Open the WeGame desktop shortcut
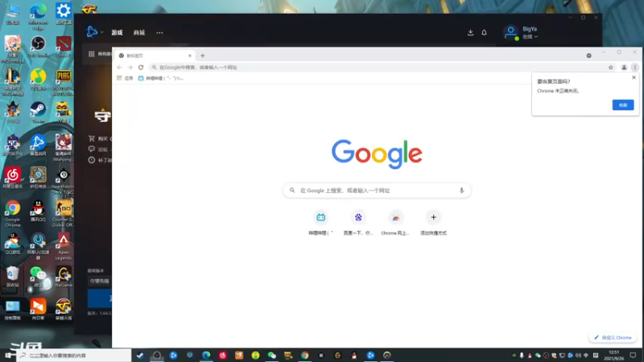Image resolution: width=644 pixels, height=362 pixels. [x=64, y=276]
